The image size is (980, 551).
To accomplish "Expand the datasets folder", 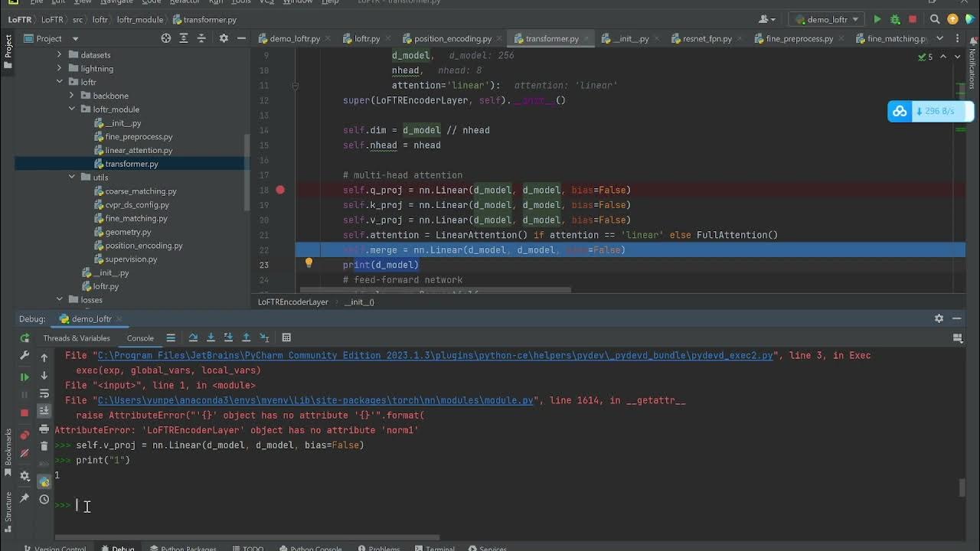I will [x=60, y=55].
